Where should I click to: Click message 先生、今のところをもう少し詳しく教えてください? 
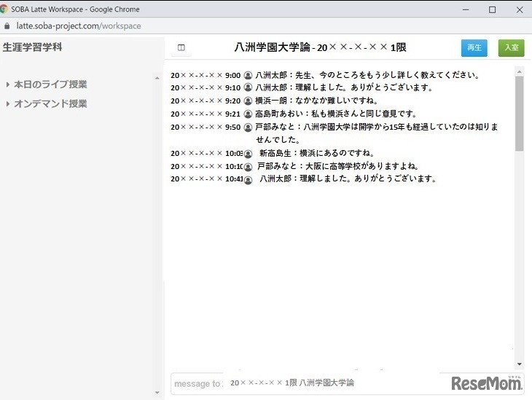[x=387, y=75]
